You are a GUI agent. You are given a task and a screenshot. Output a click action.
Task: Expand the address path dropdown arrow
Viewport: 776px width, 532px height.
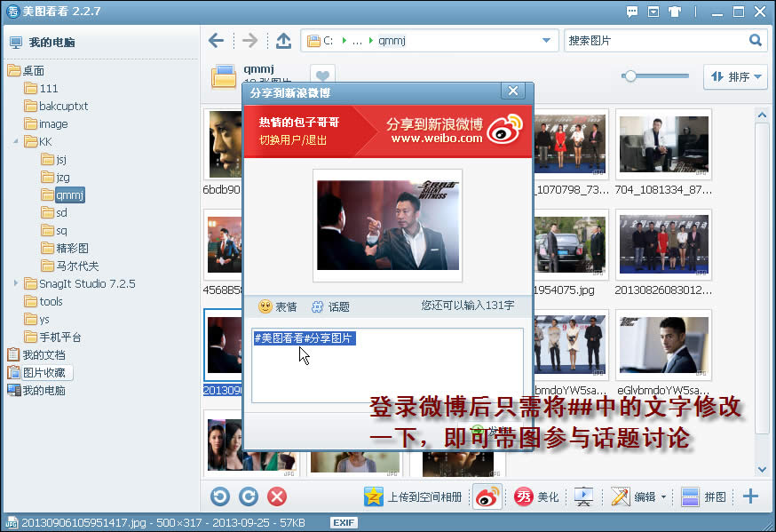tap(546, 41)
